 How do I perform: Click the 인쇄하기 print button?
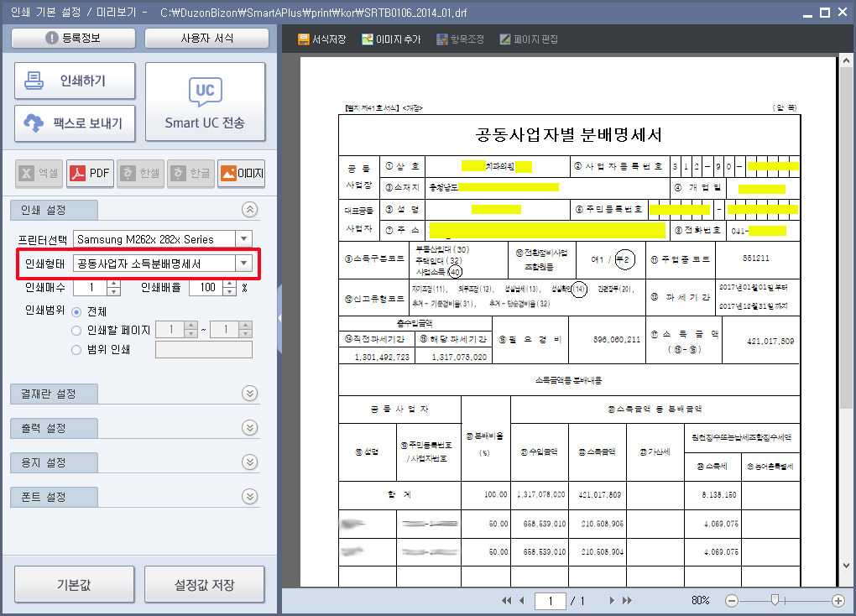point(74,81)
